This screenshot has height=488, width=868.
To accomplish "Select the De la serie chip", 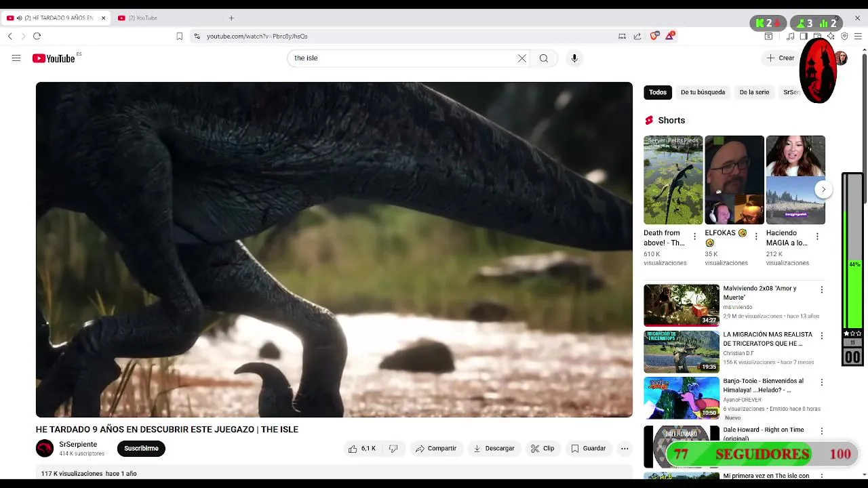I will [754, 92].
